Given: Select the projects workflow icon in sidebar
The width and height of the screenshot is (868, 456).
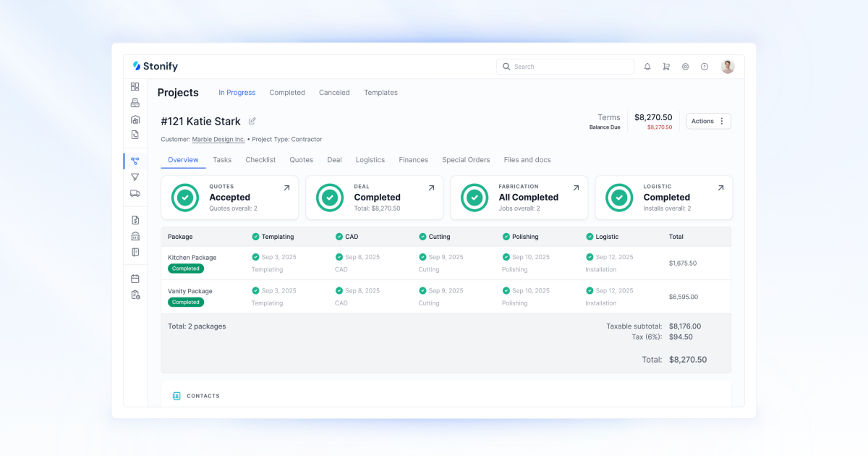Looking at the screenshot, I should [x=135, y=161].
